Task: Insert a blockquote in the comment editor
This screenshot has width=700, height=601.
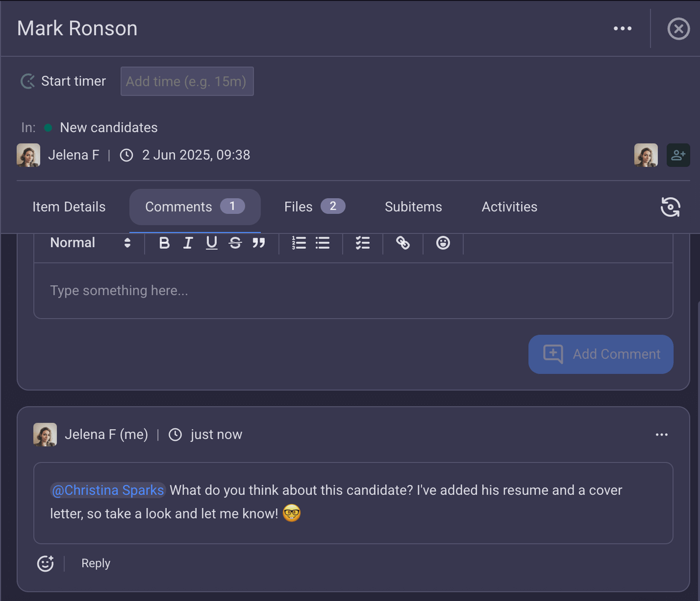Action: pos(259,243)
